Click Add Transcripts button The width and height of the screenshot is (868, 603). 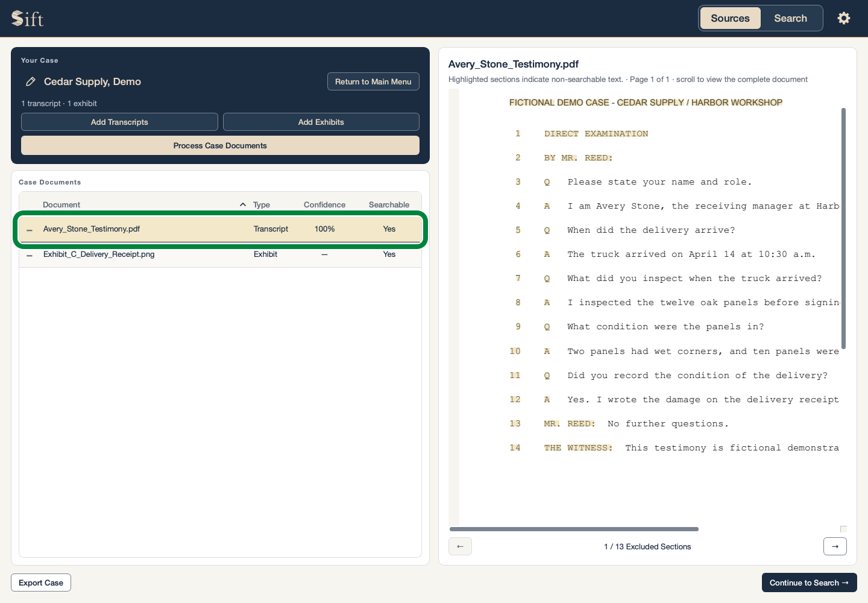[119, 122]
